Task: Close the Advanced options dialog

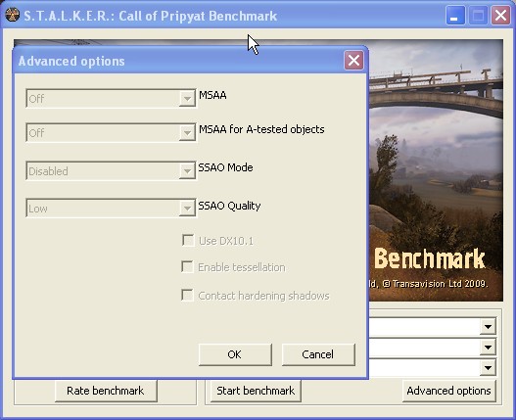Action: (353, 61)
